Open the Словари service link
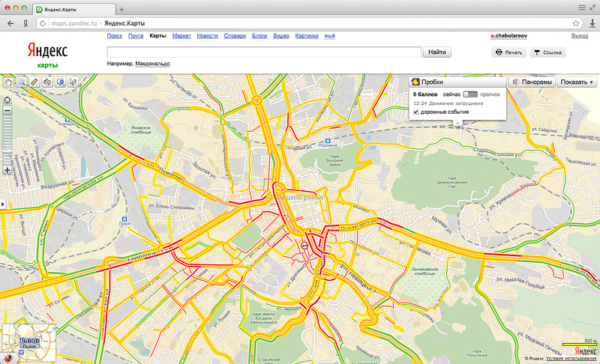 coord(235,35)
